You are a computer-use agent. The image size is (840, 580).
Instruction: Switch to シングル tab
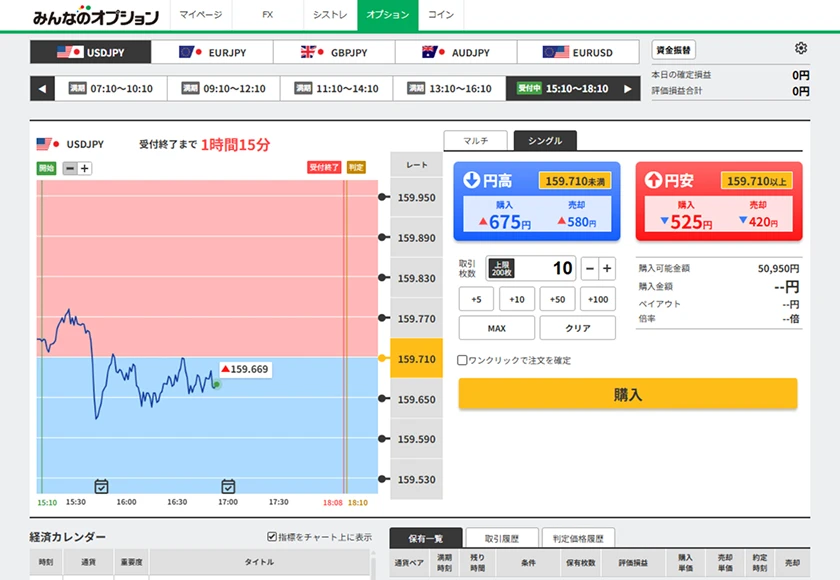[545, 141]
